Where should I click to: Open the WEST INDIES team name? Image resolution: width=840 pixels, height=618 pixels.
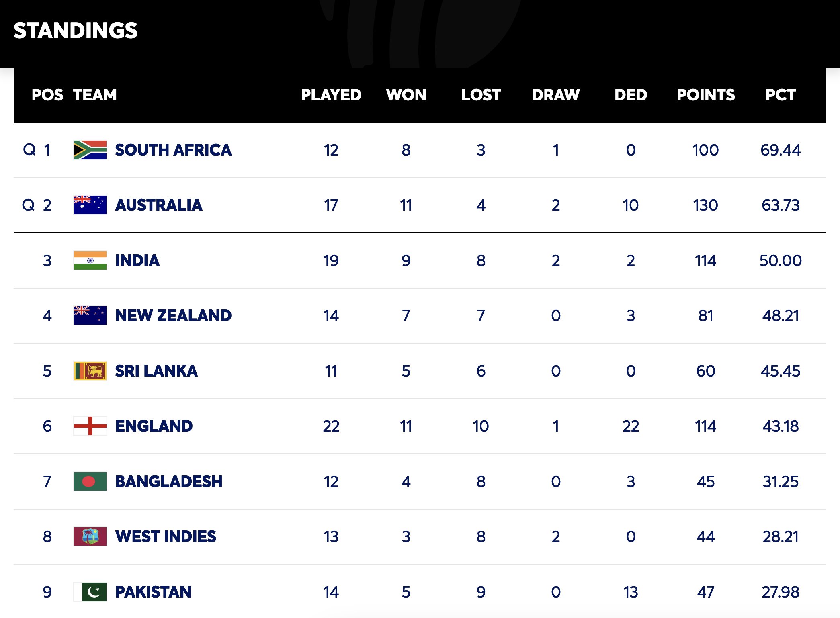(166, 536)
